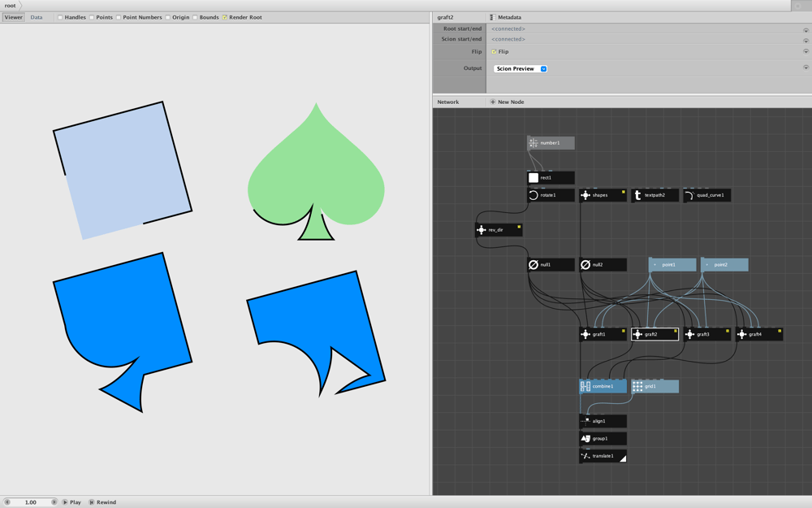
Task: Click the Play triangle icon
Action: pos(65,502)
